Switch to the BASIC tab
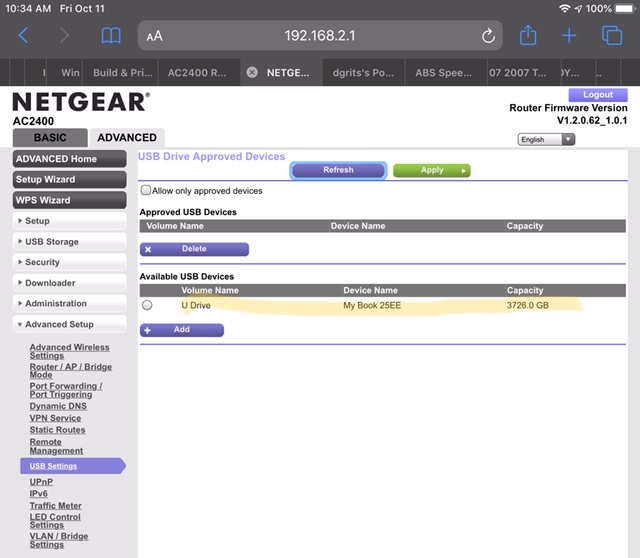This screenshot has width=640, height=558. pyautogui.click(x=51, y=138)
